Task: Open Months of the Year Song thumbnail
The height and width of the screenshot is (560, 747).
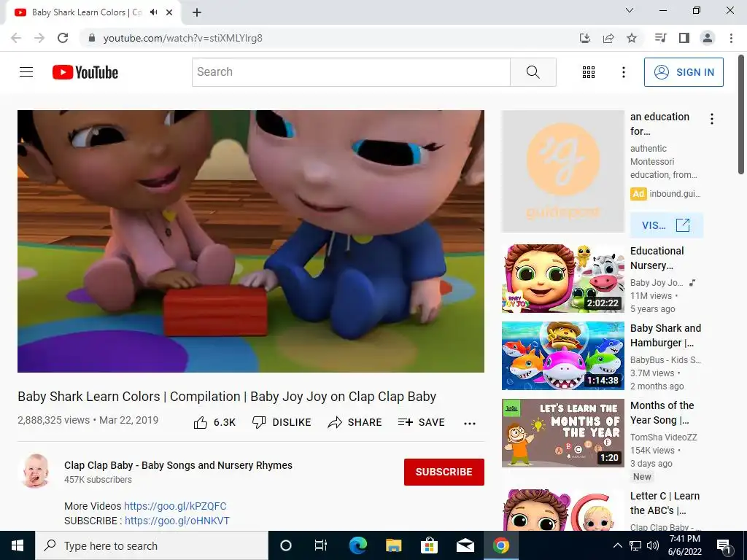Action: (x=562, y=433)
